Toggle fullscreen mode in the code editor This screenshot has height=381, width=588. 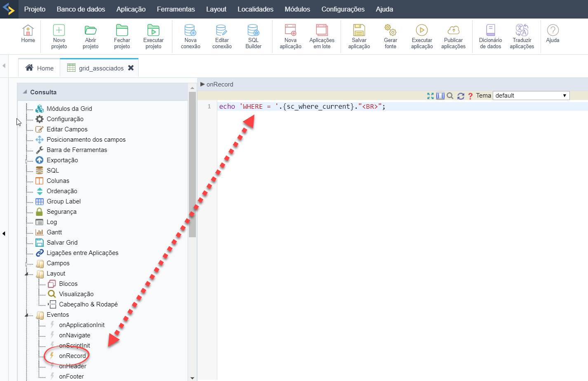coord(430,96)
